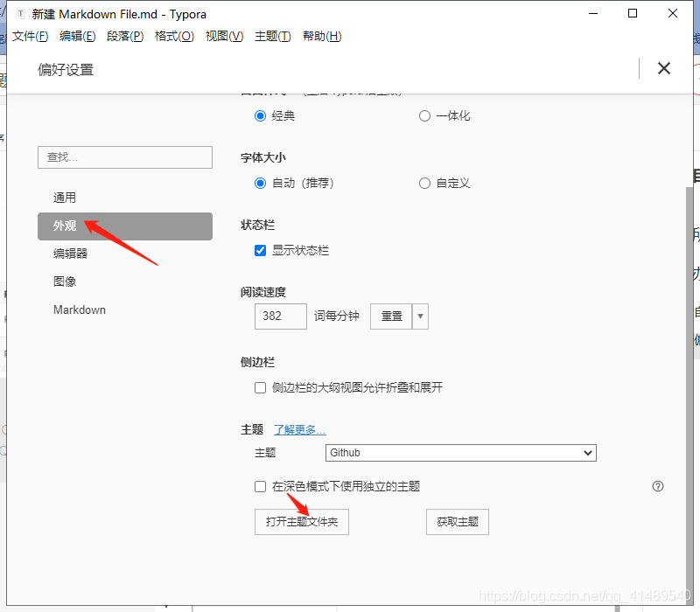This screenshot has height=612, width=700.
Task: Switch to the 外观 settings section
Action: pyautogui.click(x=125, y=226)
